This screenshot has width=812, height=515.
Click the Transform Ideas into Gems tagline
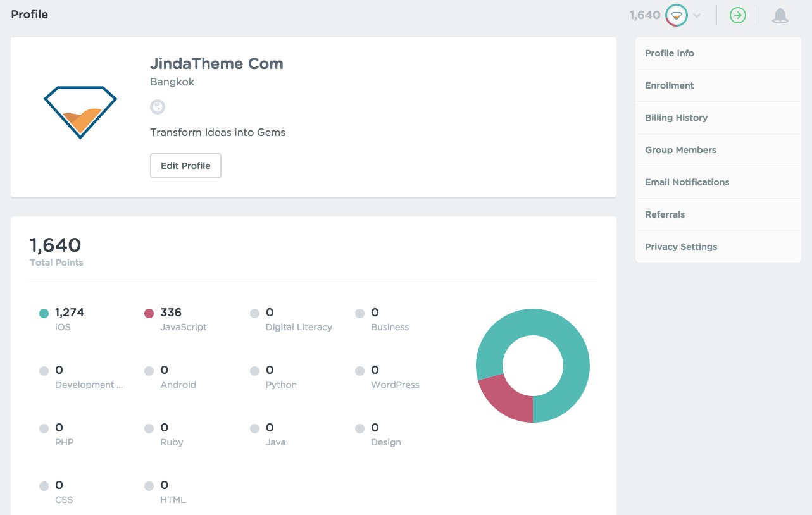tap(218, 133)
